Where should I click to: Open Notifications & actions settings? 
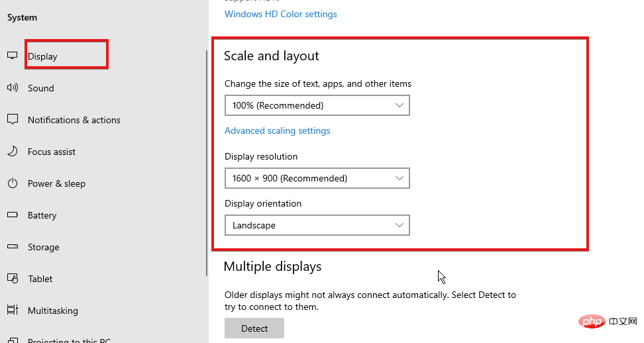tap(74, 120)
